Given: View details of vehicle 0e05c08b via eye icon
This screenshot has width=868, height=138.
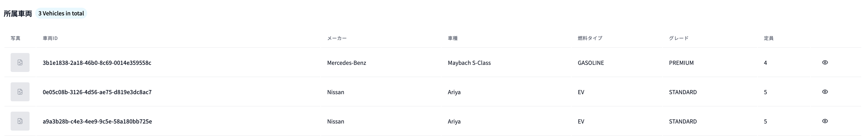Looking at the screenshot, I should tap(825, 92).
